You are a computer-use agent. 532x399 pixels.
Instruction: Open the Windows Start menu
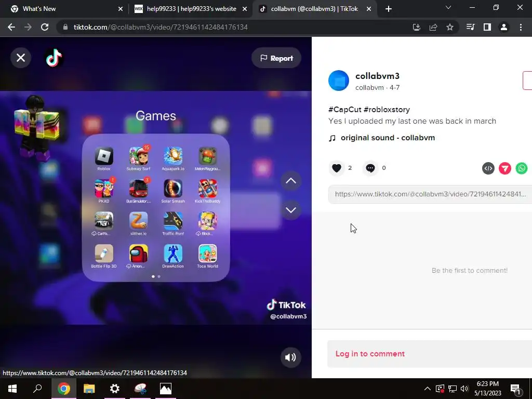pyautogui.click(x=12, y=389)
